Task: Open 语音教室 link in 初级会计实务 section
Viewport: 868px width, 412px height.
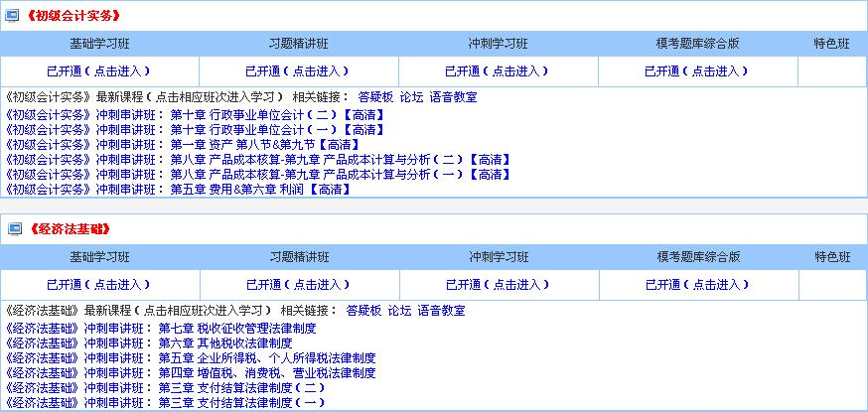Action: click(453, 98)
